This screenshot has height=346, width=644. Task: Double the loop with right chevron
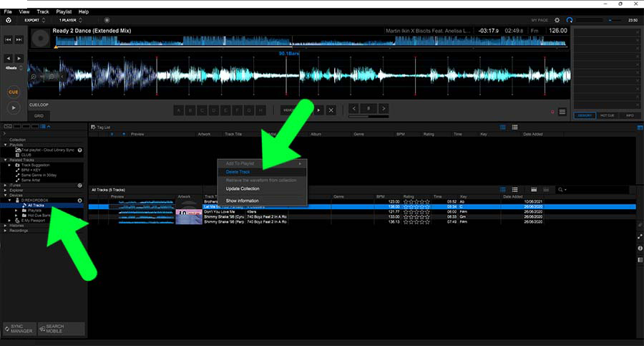tap(384, 109)
